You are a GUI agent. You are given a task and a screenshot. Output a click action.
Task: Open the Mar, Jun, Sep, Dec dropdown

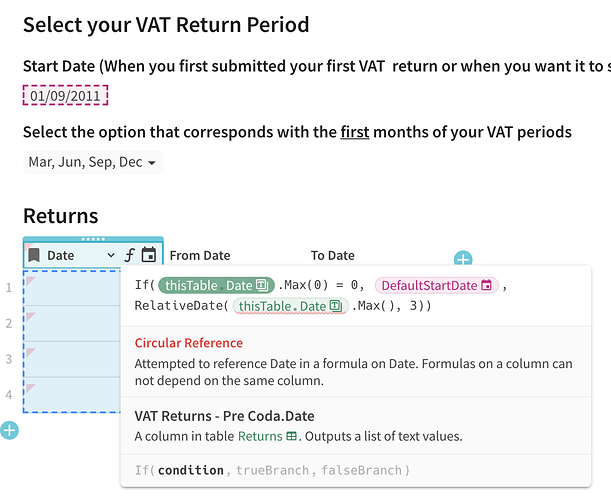click(x=92, y=162)
